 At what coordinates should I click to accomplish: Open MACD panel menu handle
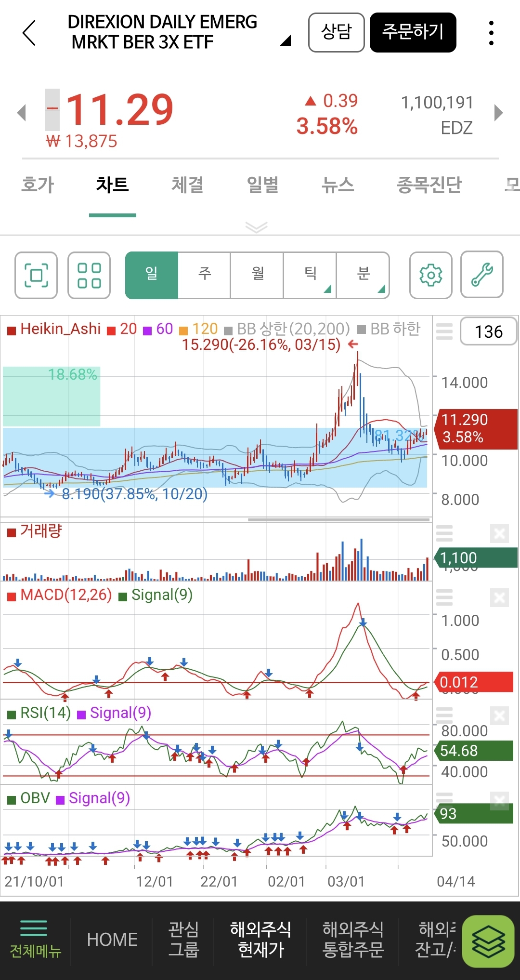click(444, 597)
